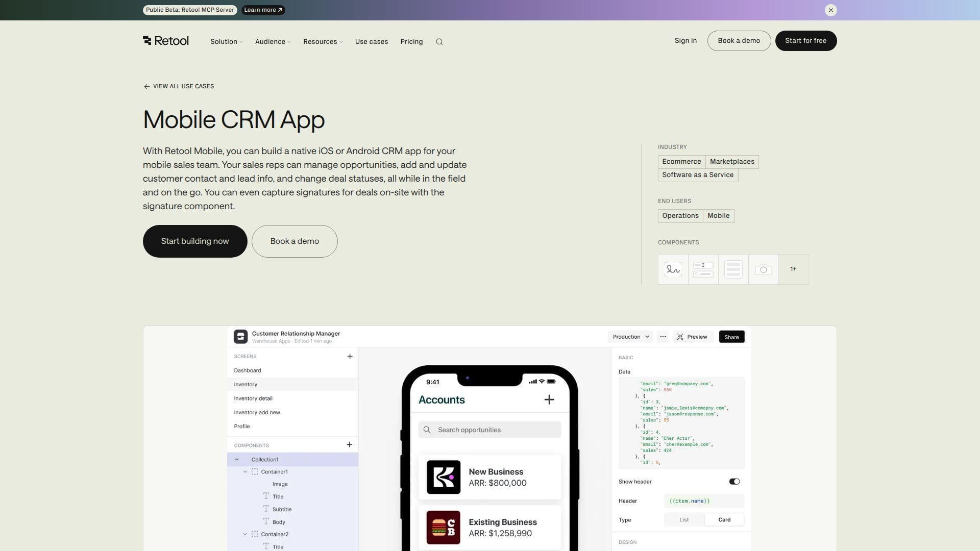Select the Marketplaces industry tag

732,162
